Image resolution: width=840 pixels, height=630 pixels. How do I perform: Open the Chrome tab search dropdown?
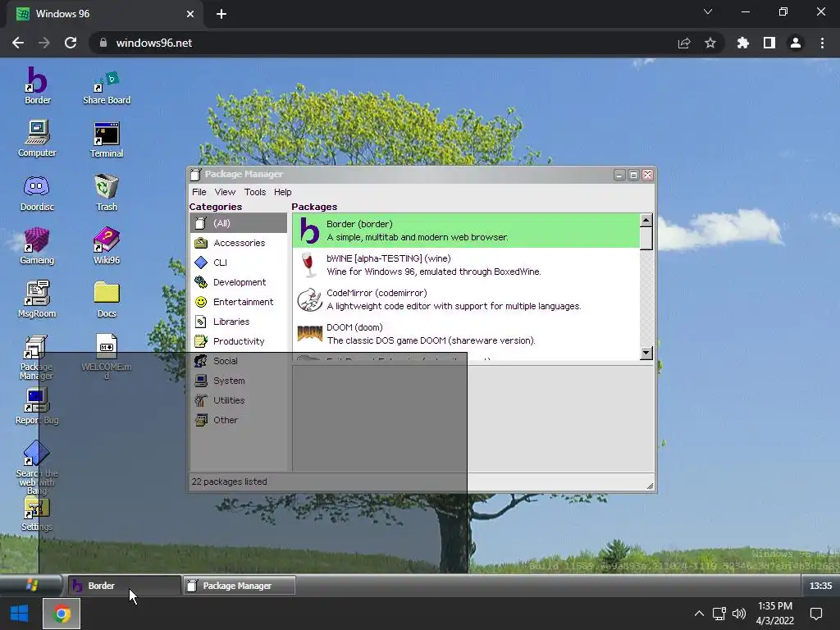tap(708, 11)
